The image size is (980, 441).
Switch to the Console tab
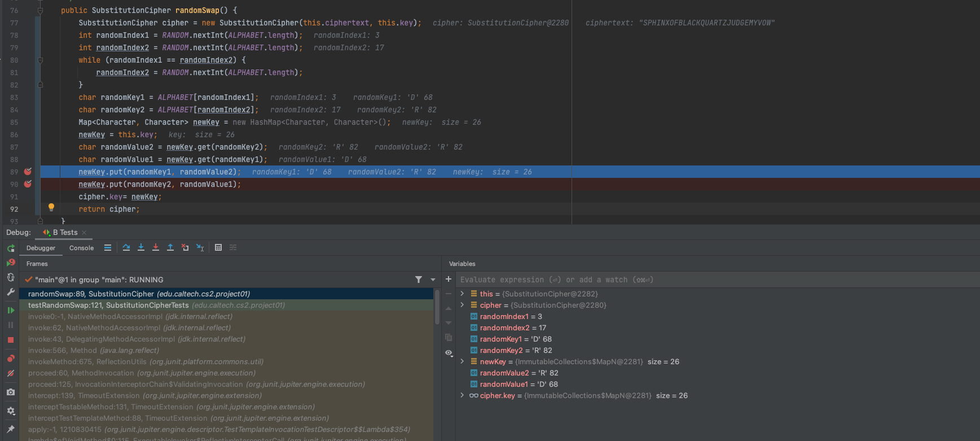[x=81, y=248]
